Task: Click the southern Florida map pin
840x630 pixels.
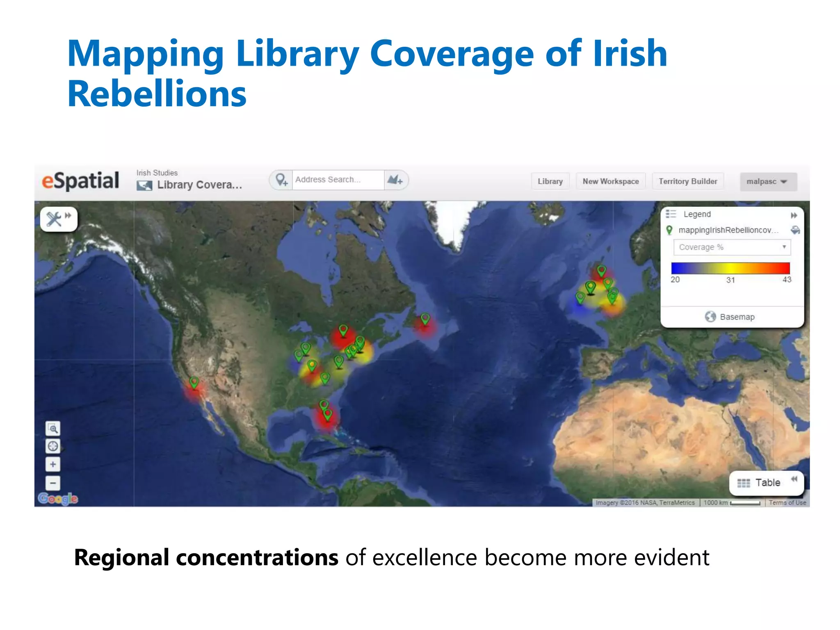Action: [328, 415]
